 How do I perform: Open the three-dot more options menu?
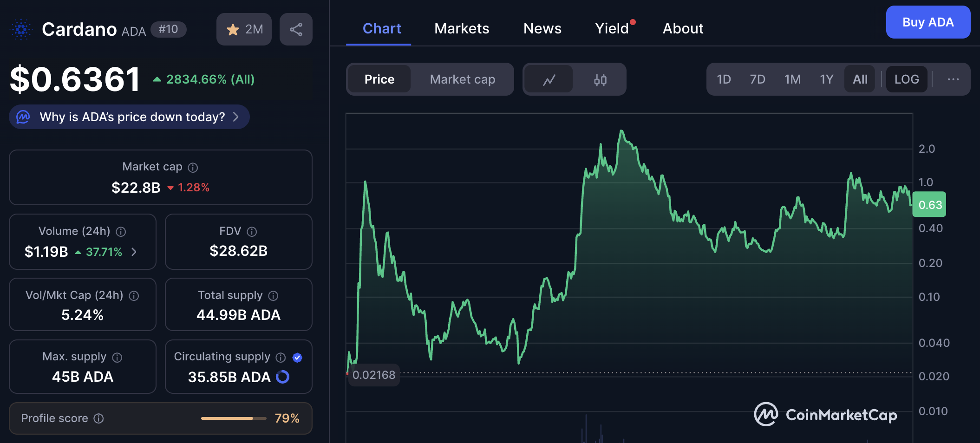tap(953, 79)
